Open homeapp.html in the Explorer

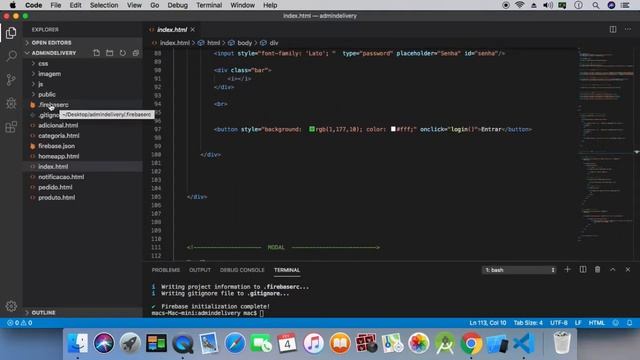point(58,156)
